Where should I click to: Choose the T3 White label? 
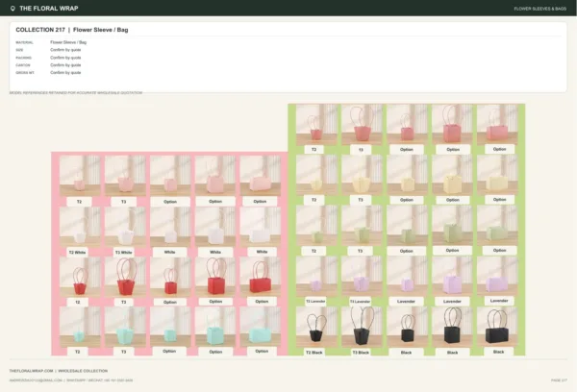pyautogui.click(x=124, y=253)
